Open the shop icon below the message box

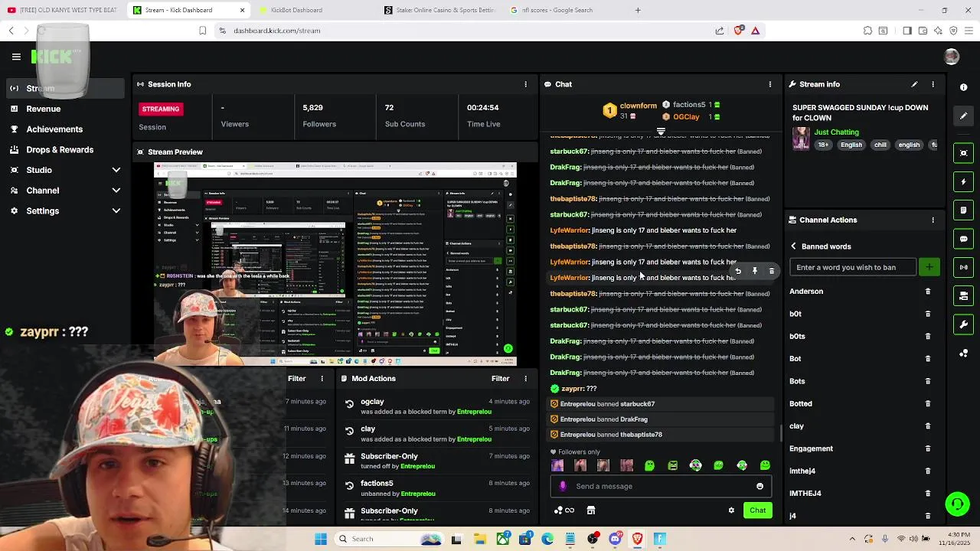coord(591,510)
